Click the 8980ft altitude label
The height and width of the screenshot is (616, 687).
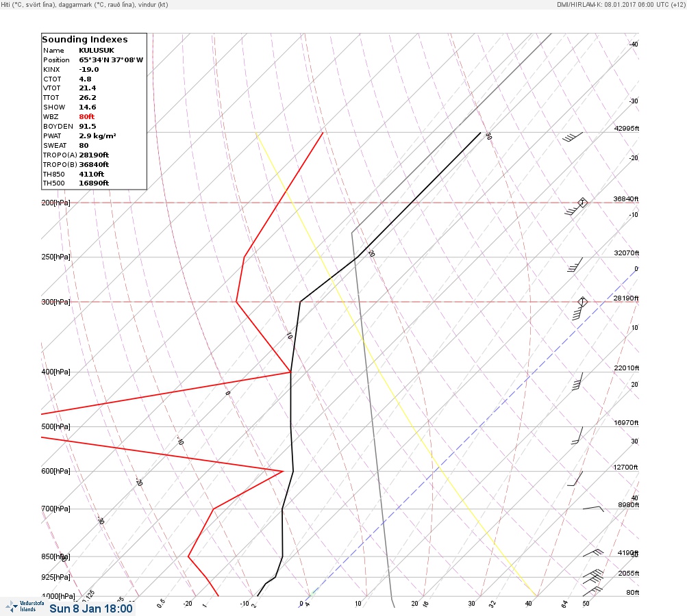[628, 505]
